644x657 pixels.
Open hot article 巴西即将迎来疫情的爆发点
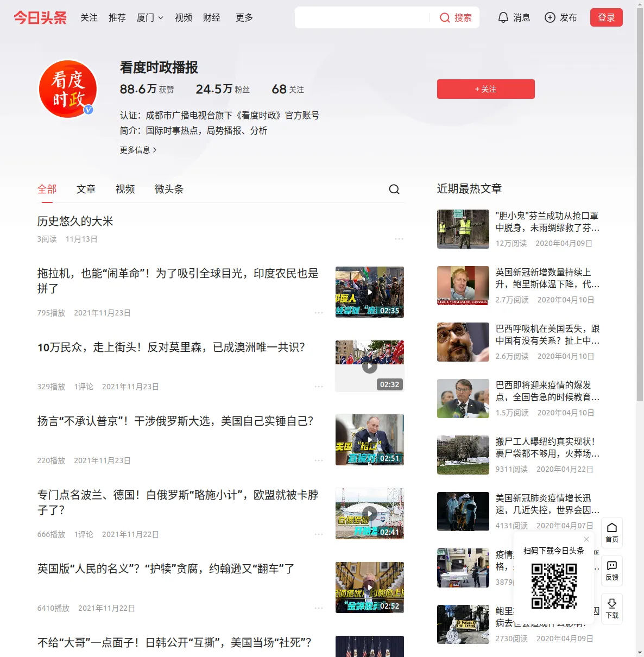[548, 391]
